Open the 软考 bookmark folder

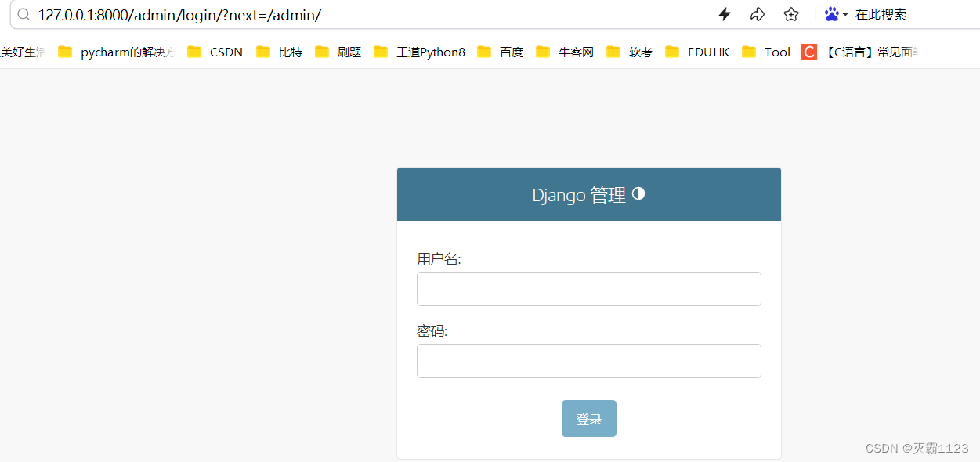[x=629, y=52]
